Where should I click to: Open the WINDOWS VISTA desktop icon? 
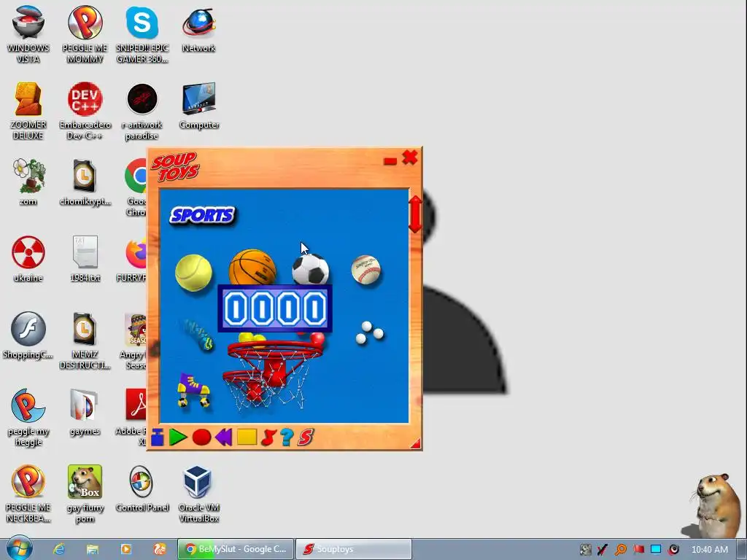pyautogui.click(x=28, y=34)
